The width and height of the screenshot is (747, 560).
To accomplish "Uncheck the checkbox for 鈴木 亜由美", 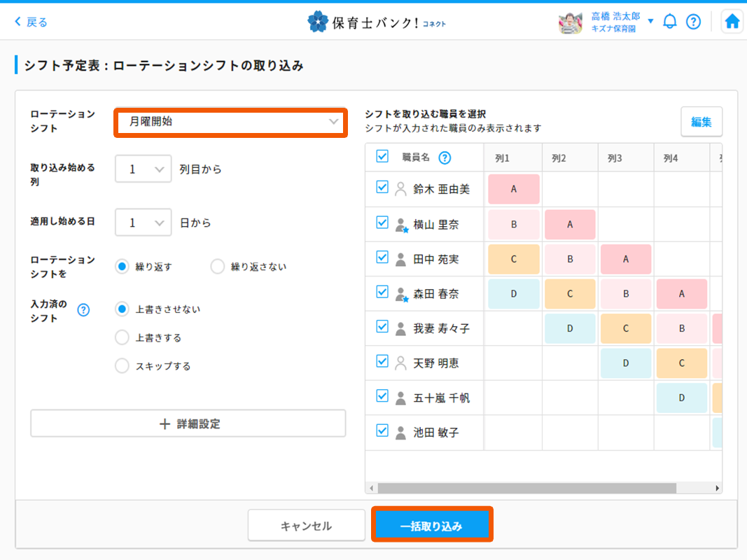I will click(382, 187).
